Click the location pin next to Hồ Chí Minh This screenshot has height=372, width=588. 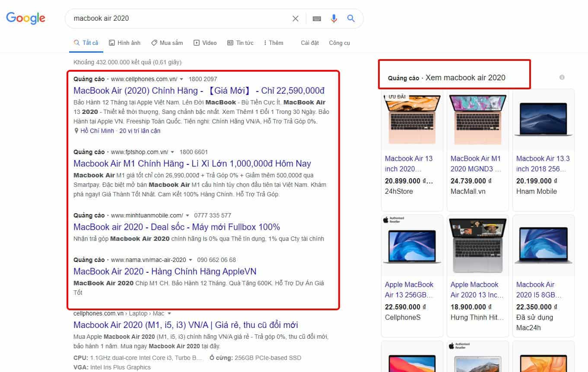click(x=76, y=131)
